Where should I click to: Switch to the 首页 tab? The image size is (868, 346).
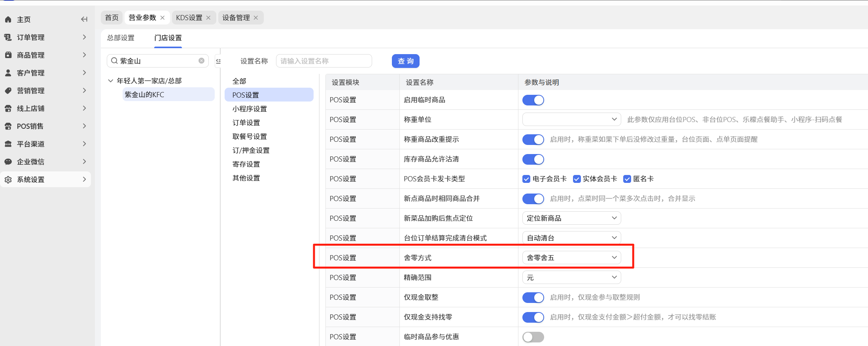112,18
